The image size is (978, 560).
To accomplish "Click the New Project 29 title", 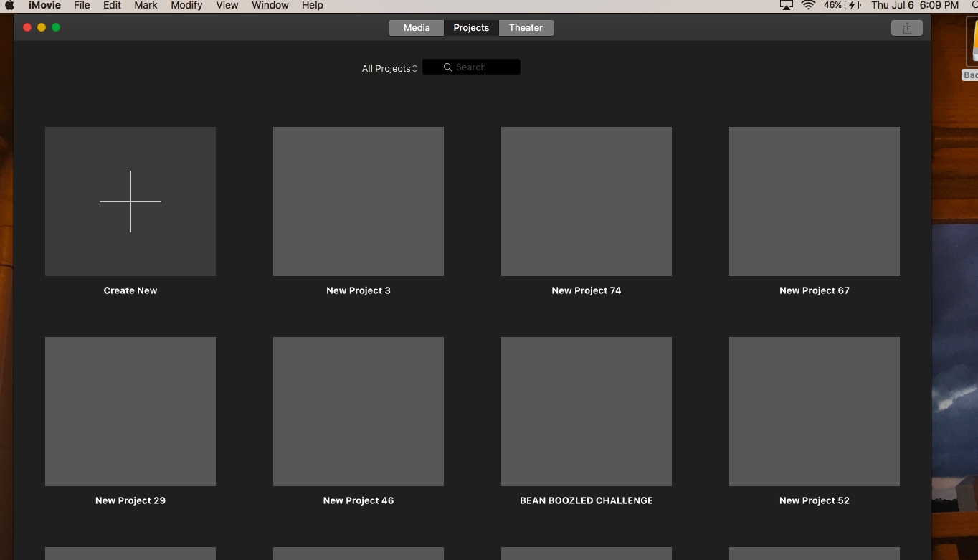I will coord(130,500).
